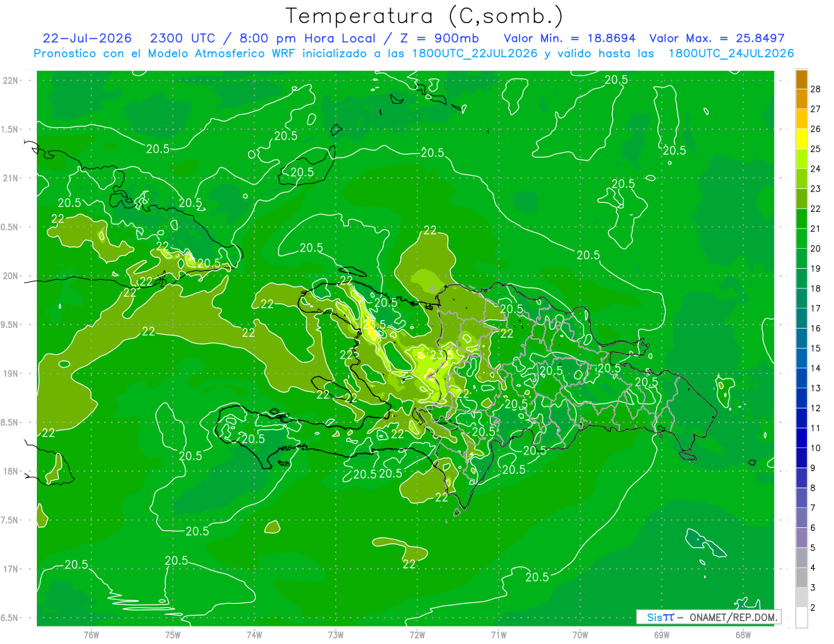Click the legend swatch between 27 and 28
The height and width of the screenshot is (644, 834).
801,99
